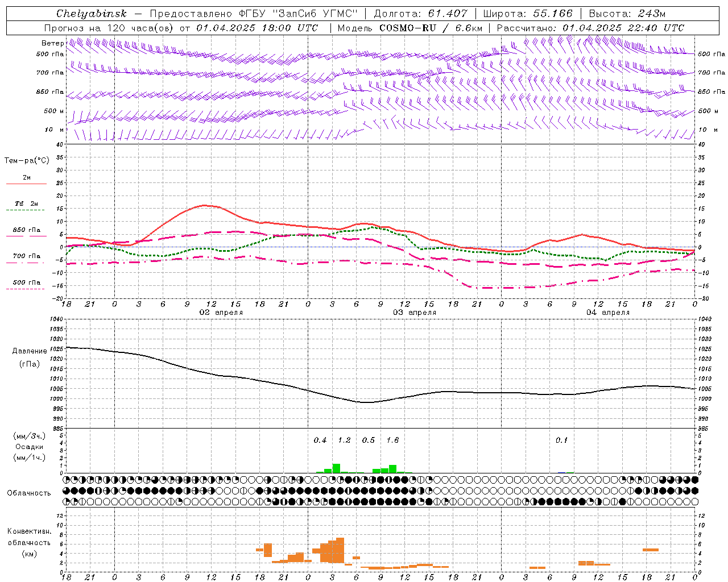
Task: Click the Ветер wind panel label
Action: click(53, 43)
